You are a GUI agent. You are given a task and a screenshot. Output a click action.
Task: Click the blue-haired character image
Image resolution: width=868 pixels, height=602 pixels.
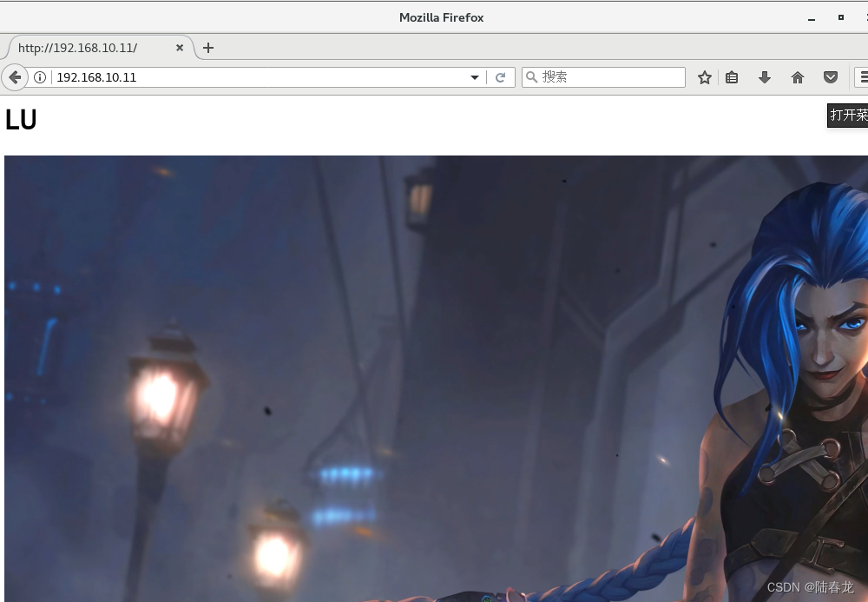(437, 379)
